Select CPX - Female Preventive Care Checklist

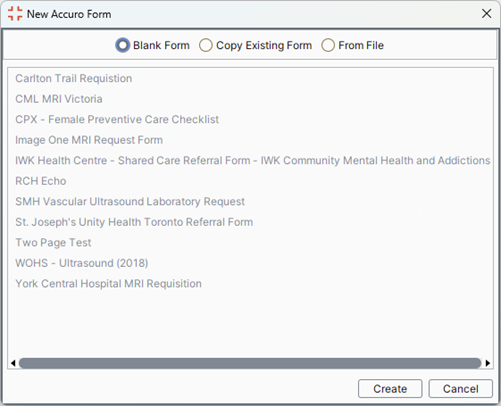coord(117,119)
